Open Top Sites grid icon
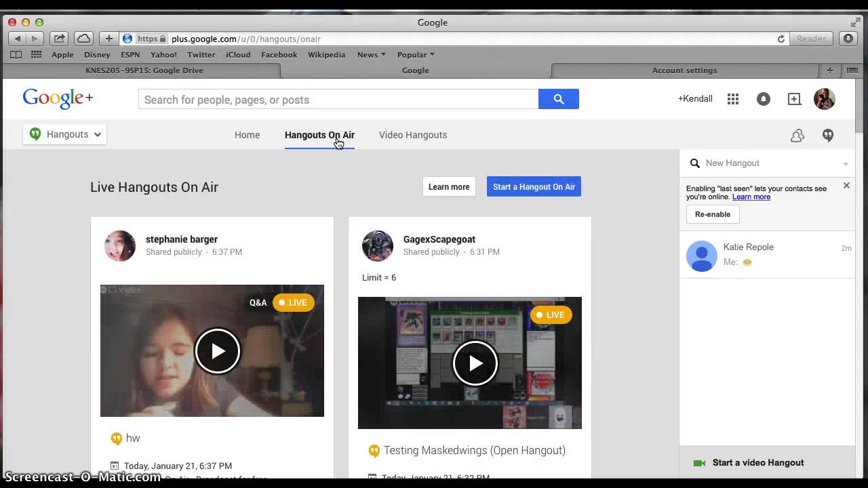Screen dimensions: 868x488 pos(36,55)
